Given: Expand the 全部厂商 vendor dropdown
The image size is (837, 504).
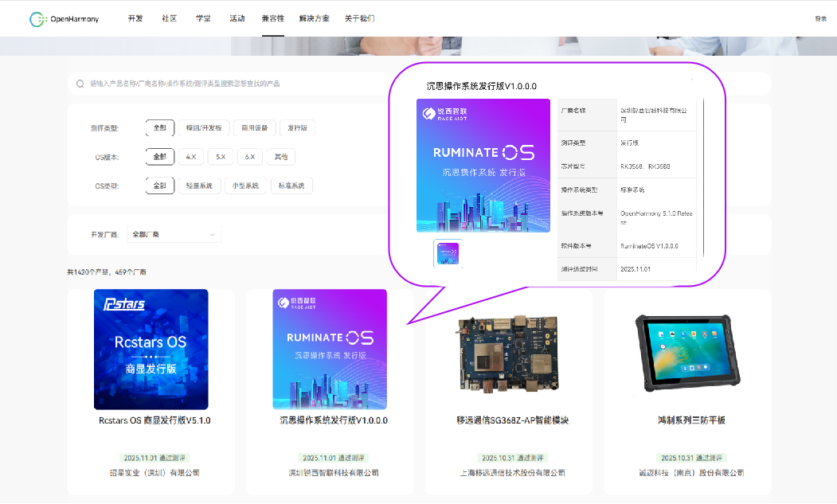Looking at the screenshot, I should pyautogui.click(x=174, y=234).
